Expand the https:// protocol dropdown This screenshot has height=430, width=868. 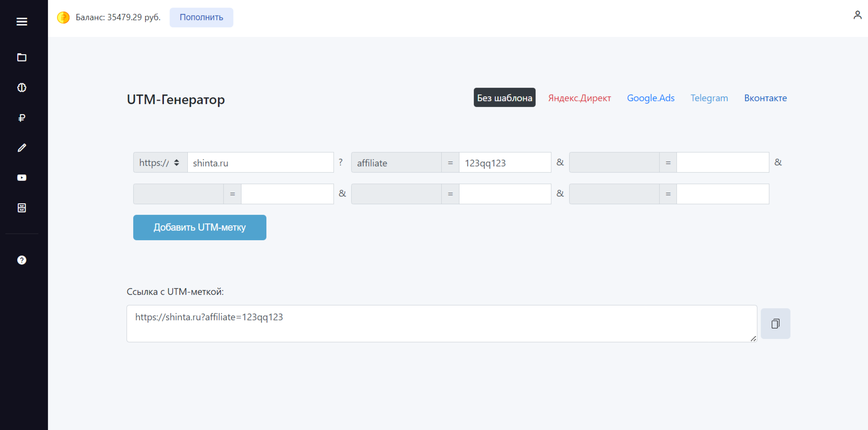(x=160, y=163)
